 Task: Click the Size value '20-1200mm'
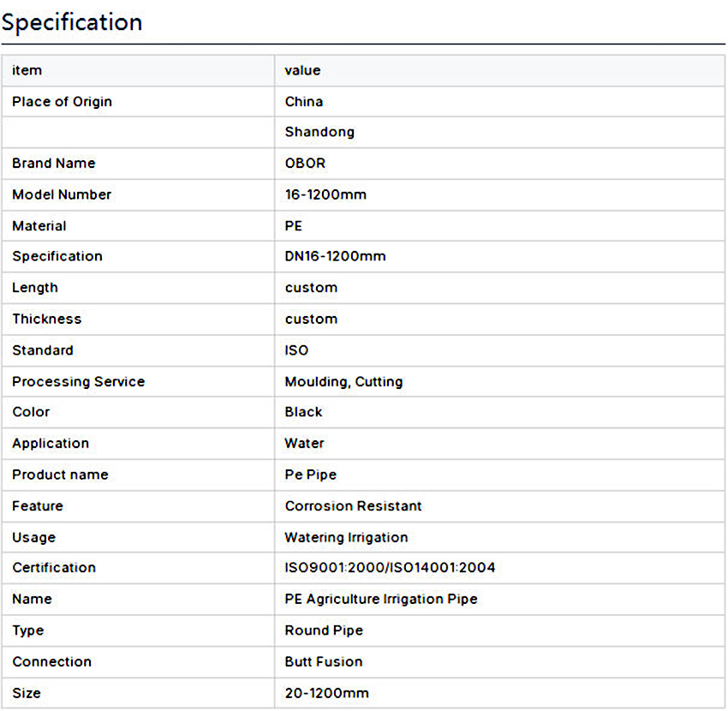[x=326, y=693]
